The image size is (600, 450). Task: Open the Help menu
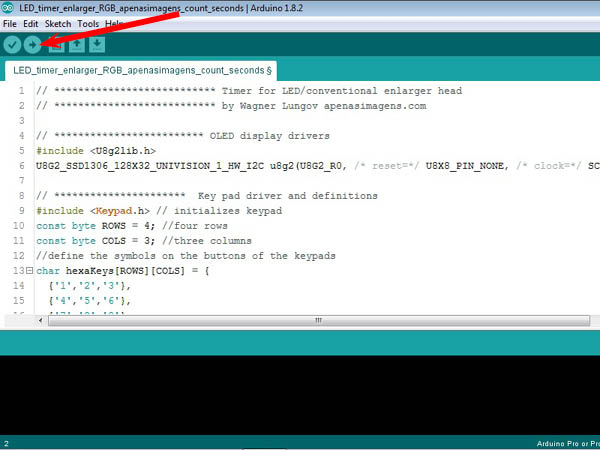[114, 22]
